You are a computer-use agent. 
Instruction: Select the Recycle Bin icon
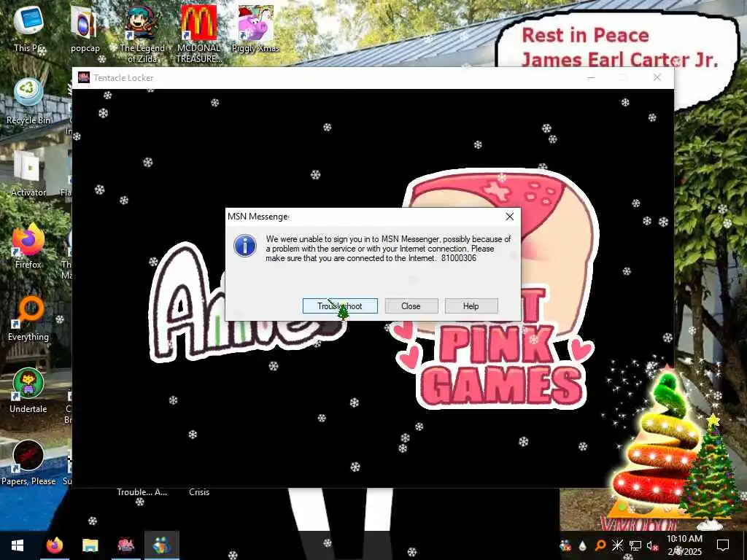tap(28, 101)
